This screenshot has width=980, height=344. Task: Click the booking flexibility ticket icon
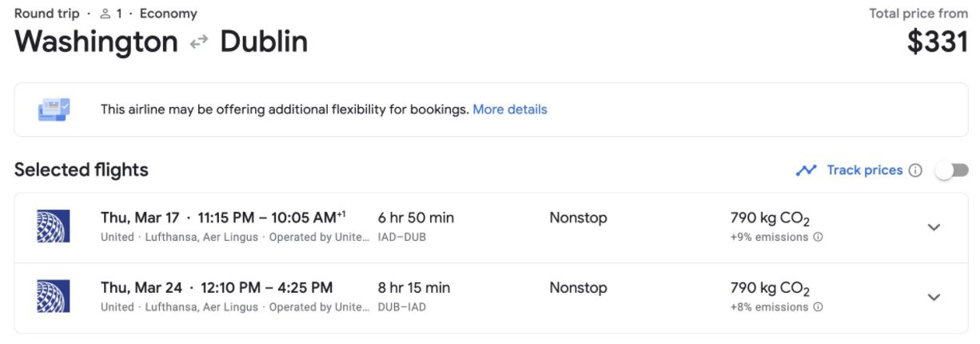[54, 109]
